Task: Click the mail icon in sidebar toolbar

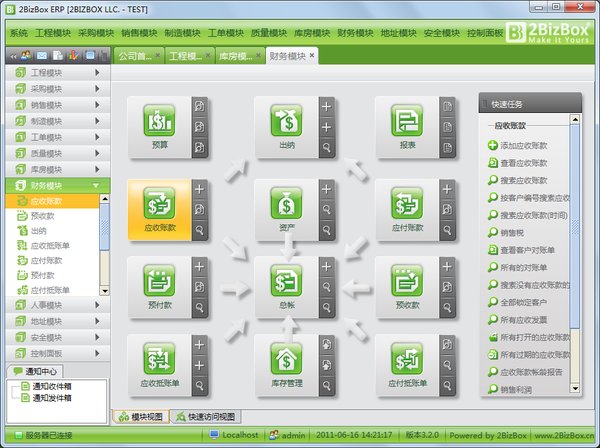Action: click(42, 56)
